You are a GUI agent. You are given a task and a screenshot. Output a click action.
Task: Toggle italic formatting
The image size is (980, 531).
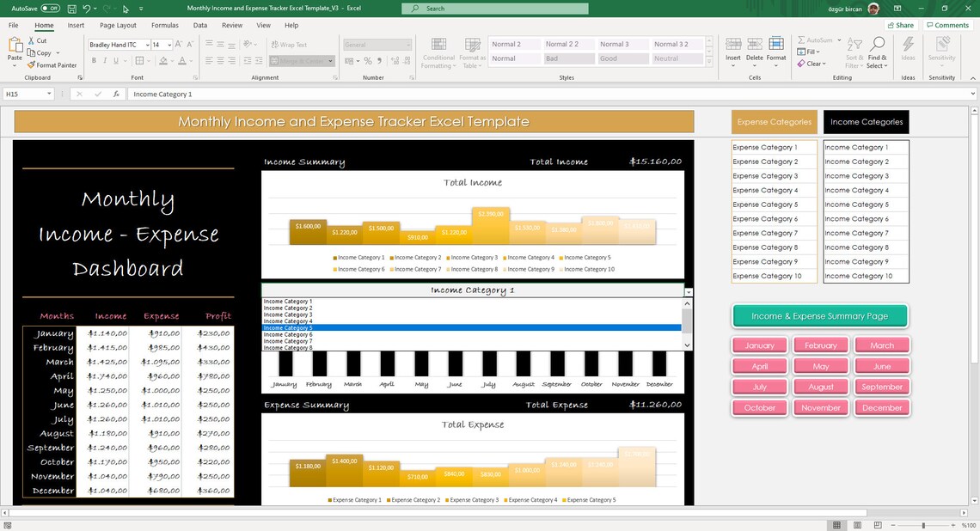point(105,60)
